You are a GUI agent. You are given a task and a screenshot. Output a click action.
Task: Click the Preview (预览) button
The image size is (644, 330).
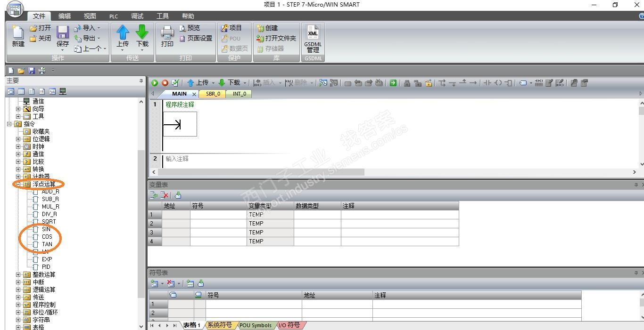(190, 28)
